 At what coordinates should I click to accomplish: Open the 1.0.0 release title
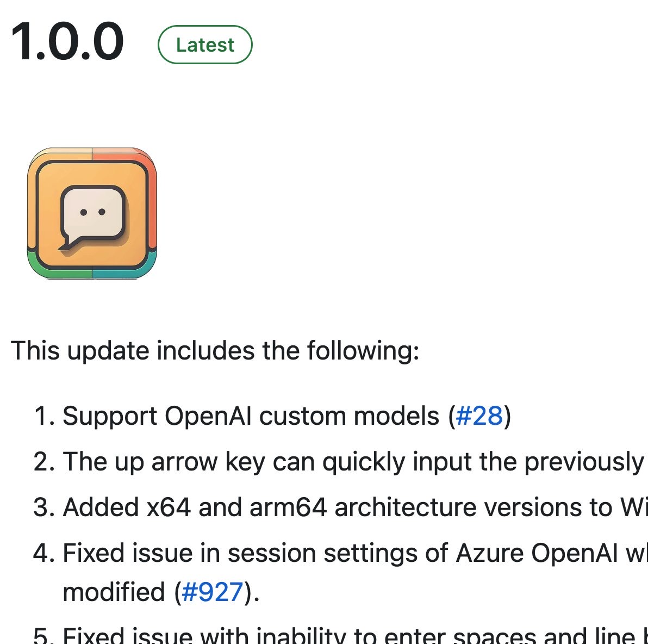67,42
